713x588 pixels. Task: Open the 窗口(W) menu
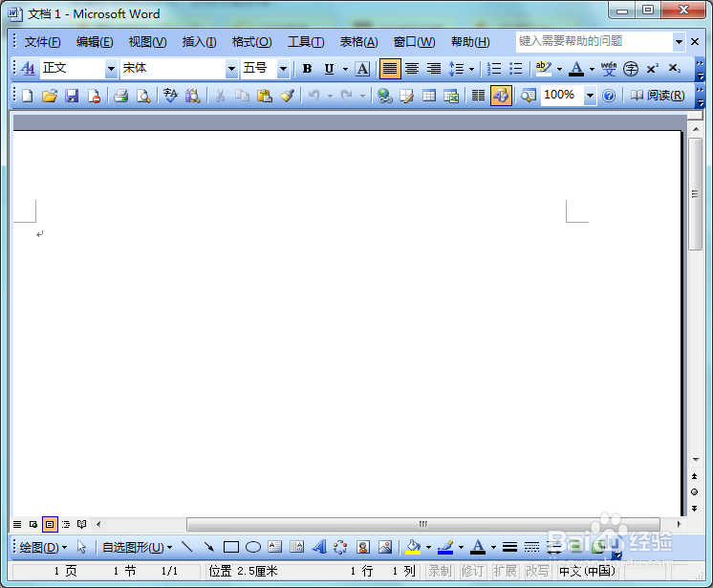coord(414,42)
